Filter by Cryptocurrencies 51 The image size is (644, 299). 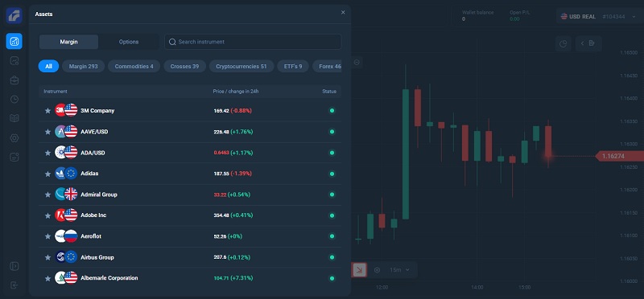click(242, 66)
